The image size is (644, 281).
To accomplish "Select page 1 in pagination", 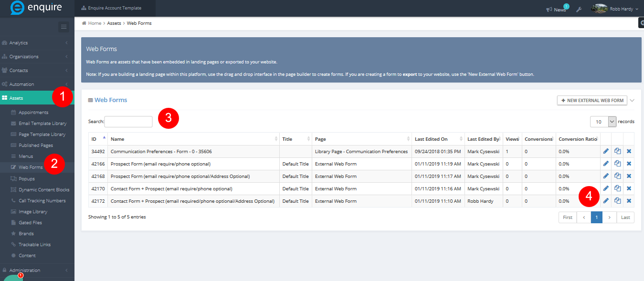I will pyautogui.click(x=597, y=218).
